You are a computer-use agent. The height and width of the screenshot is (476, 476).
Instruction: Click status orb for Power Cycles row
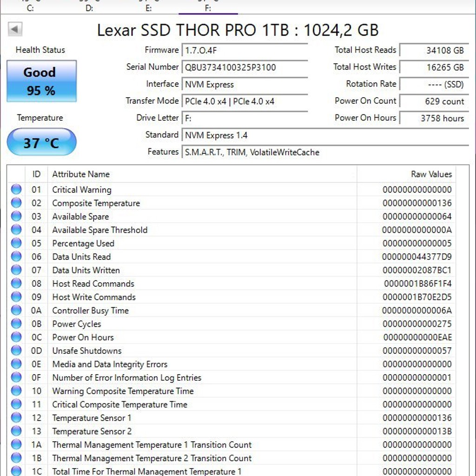(16, 324)
